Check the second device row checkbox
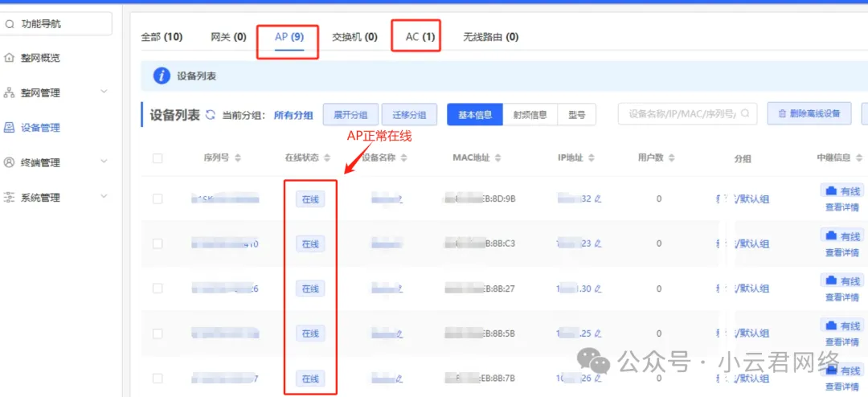Screen dimensions: 868x397 [x=158, y=244]
